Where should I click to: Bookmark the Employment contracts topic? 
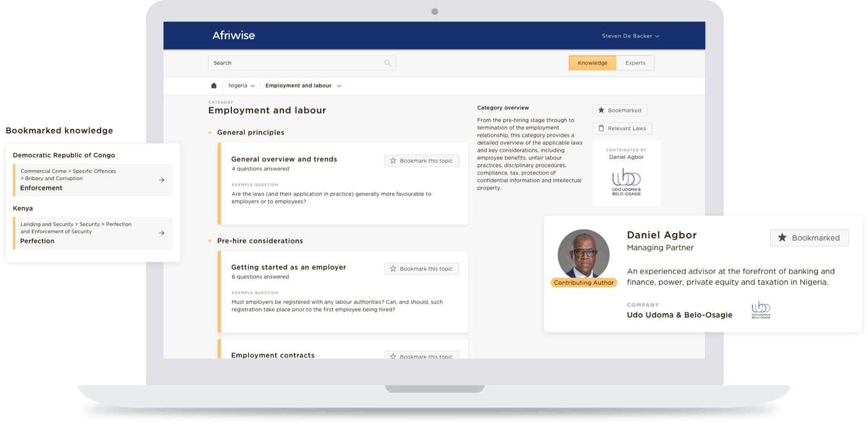(x=421, y=356)
